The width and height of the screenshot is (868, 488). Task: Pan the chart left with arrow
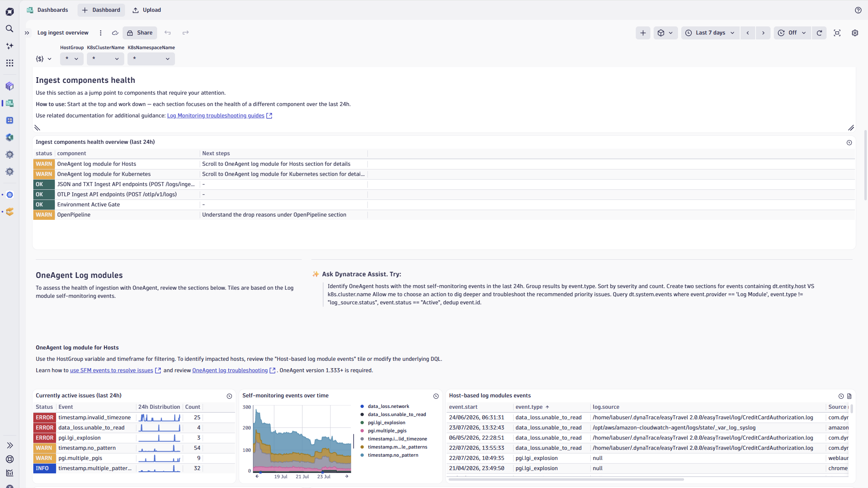[x=257, y=477]
